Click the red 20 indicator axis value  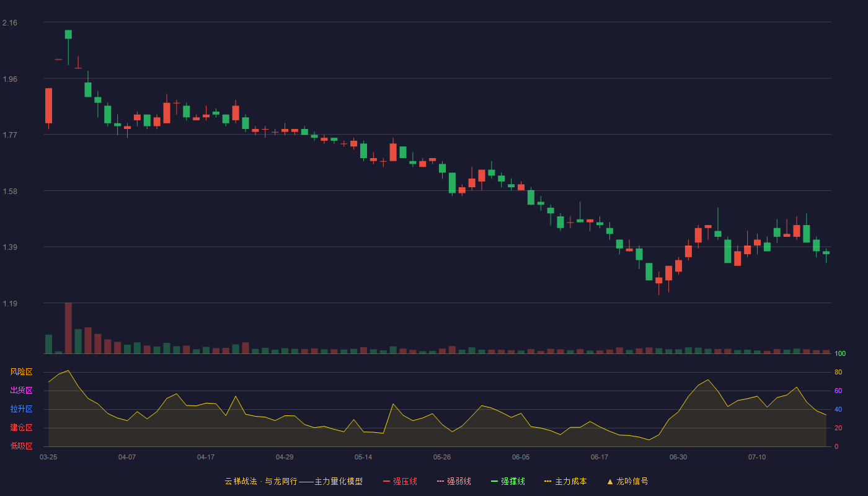click(838, 428)
